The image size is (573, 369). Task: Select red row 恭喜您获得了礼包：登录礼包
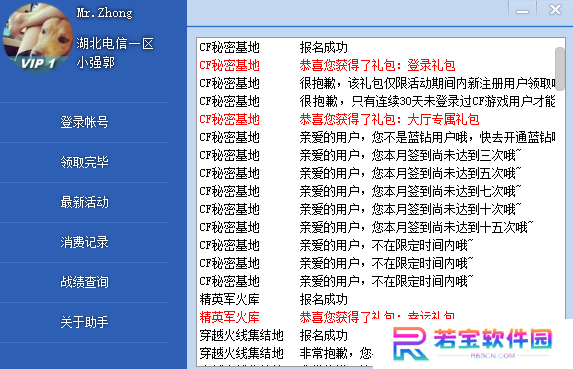point(376,65)
